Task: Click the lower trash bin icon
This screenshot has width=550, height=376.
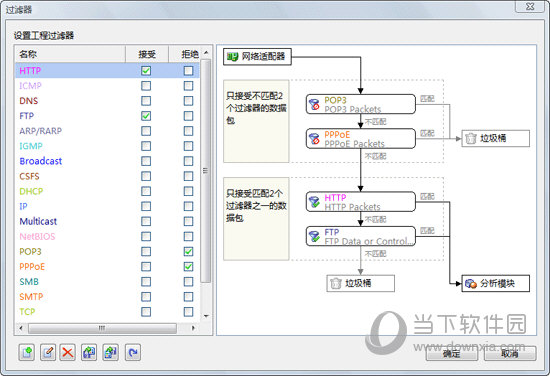Action: 336,283
